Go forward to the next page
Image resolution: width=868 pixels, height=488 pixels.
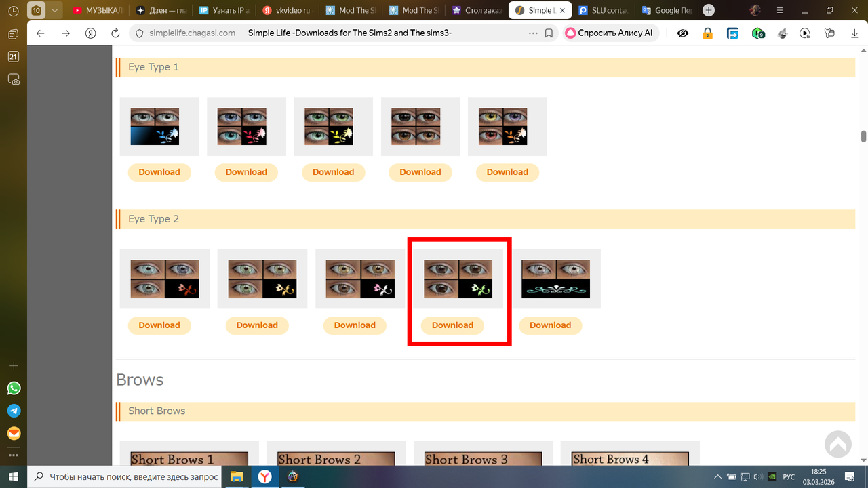point(66,33)
